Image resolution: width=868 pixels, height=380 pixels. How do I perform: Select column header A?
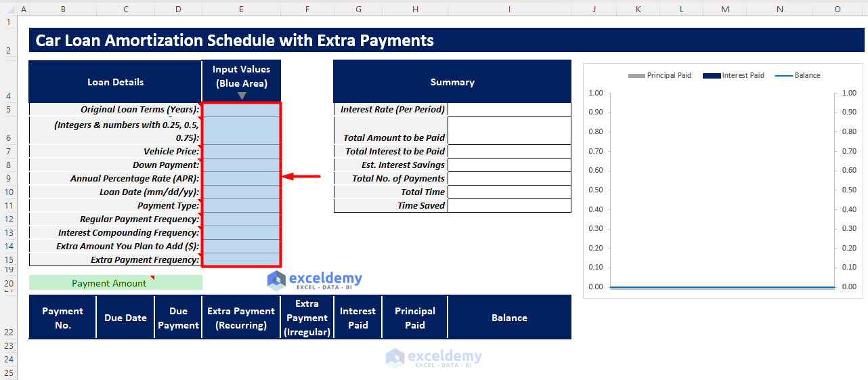24,9
